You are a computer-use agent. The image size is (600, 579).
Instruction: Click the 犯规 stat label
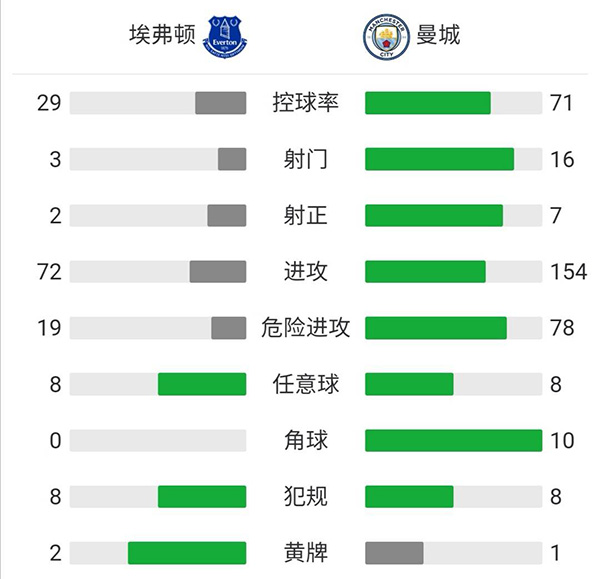tap(306, 496)
